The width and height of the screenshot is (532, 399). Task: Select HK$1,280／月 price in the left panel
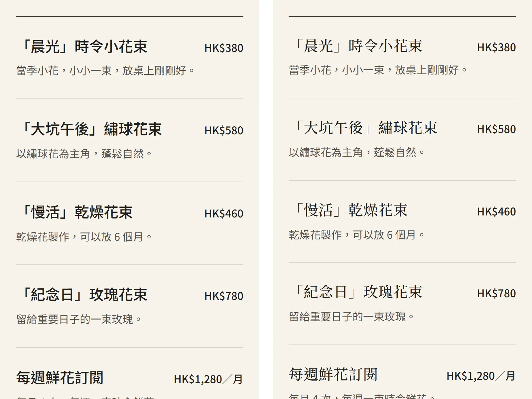coord(208,379)
